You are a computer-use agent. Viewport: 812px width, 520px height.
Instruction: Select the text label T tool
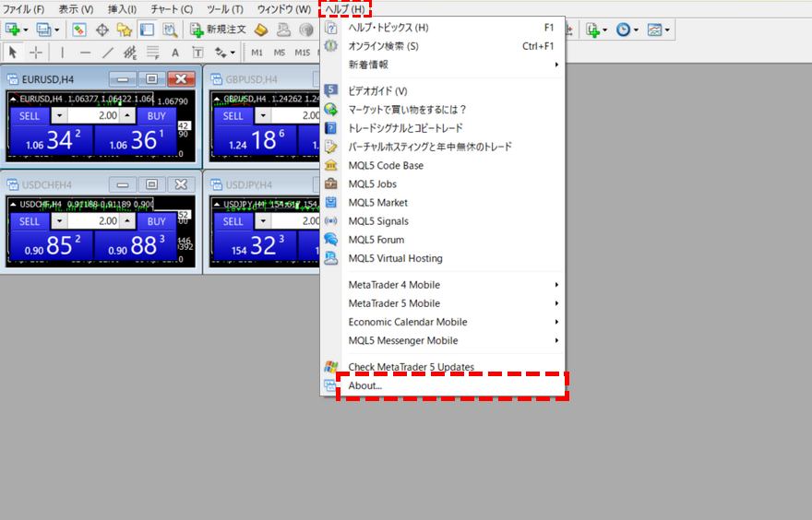197,53
